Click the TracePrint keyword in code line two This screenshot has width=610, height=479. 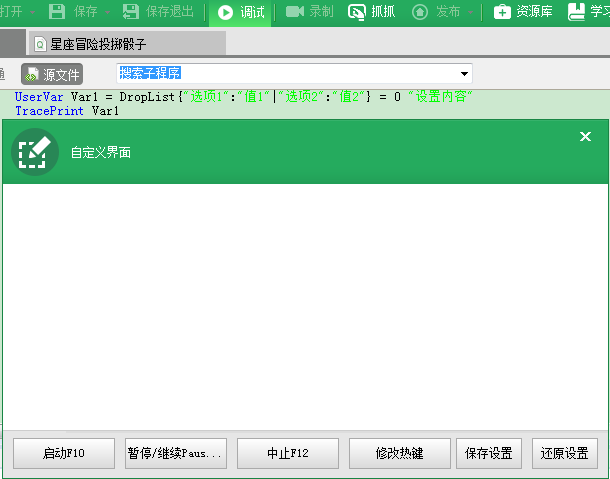coord(49,111)
